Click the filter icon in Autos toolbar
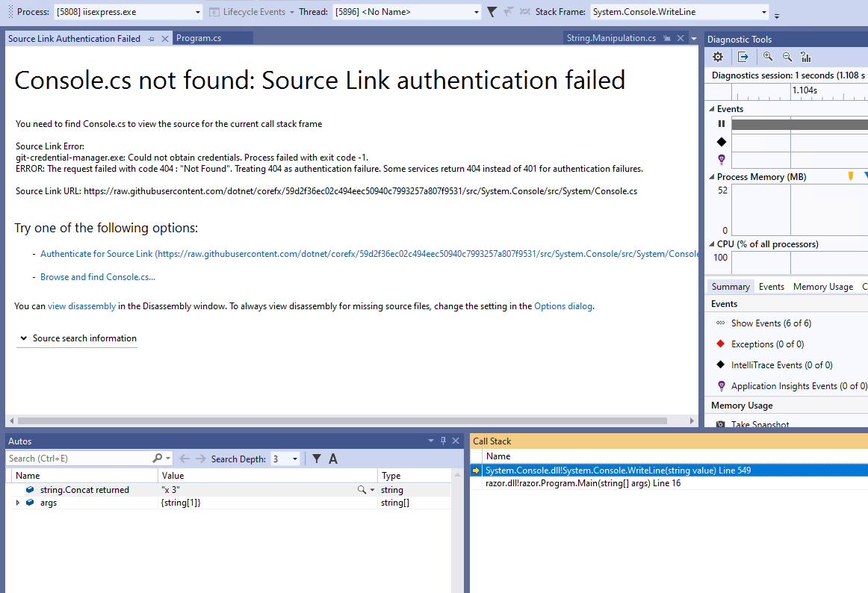This screenshot has width=868, height=593. click(x=317, y=458)
